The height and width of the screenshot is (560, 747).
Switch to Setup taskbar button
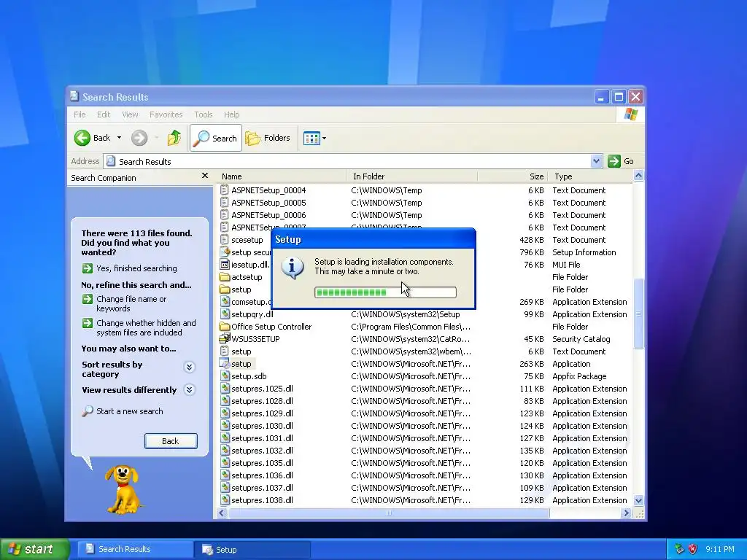tap(252, 549)
